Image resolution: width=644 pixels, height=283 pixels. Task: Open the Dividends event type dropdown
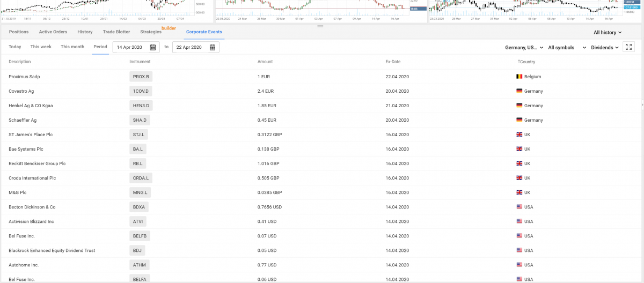(x=605, y=48)
